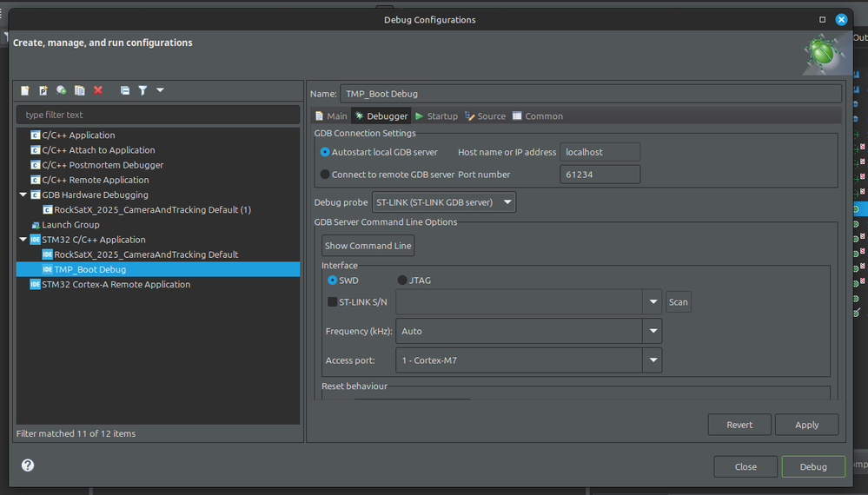Image resolution: width=868 pixels, height=495 pixels.
Task: Open the Frequency (kHz) dropdown
Action: pyautogui.click(x=653, y=331)
